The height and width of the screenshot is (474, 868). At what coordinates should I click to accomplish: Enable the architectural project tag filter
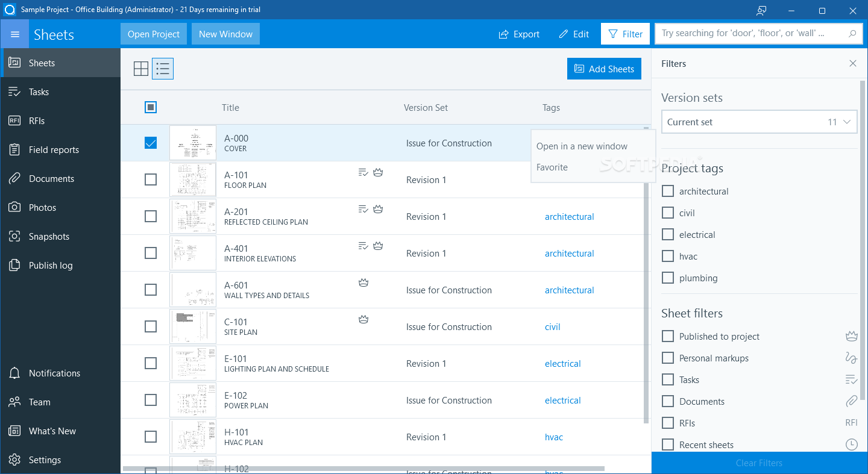click(x=667, y=191)
